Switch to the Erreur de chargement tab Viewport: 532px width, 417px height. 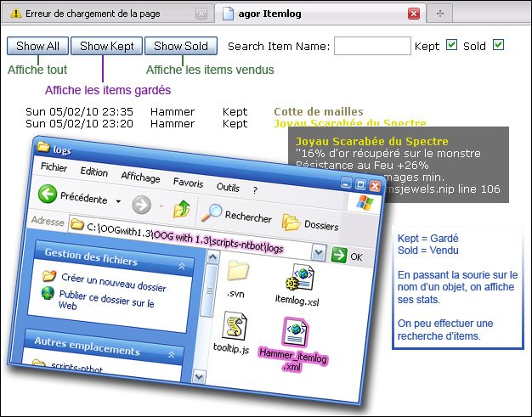point(108,14)
